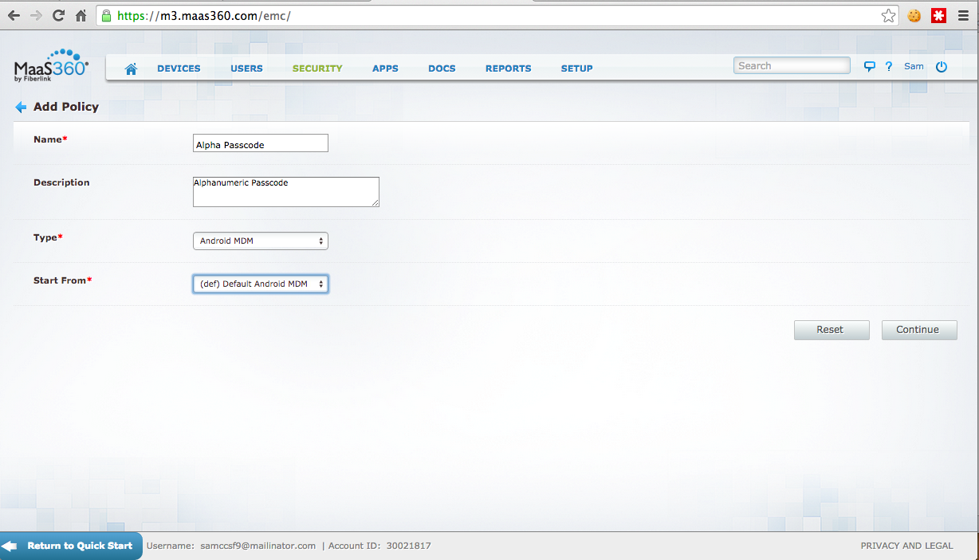
Task: Click the Continue button
Action: 919,330
